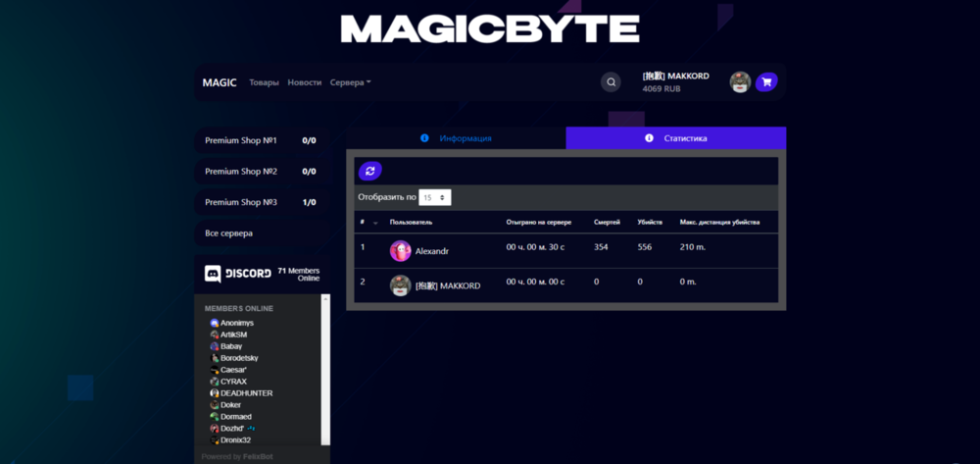Click the username Alexandr in table
This screenshot has height=464, width=980.
pyautogui.click(x=432, y=251)
